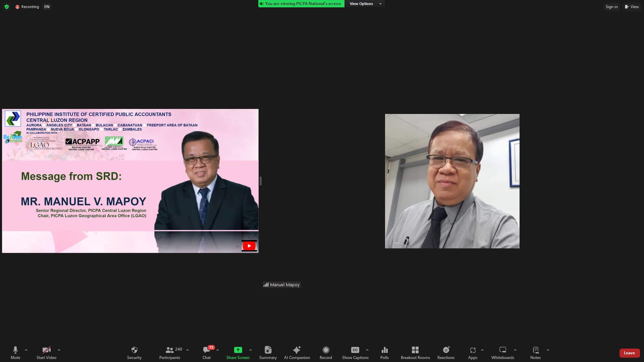Click the participant count 240
The width and height of the screenshot is (644, 362).
(x=179, y=349)
